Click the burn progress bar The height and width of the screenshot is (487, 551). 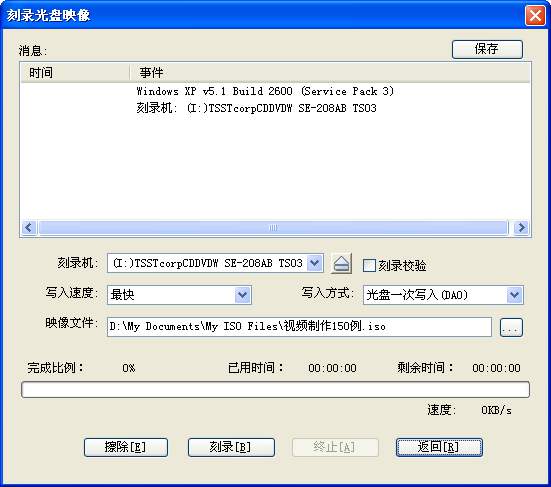(275, 390)
